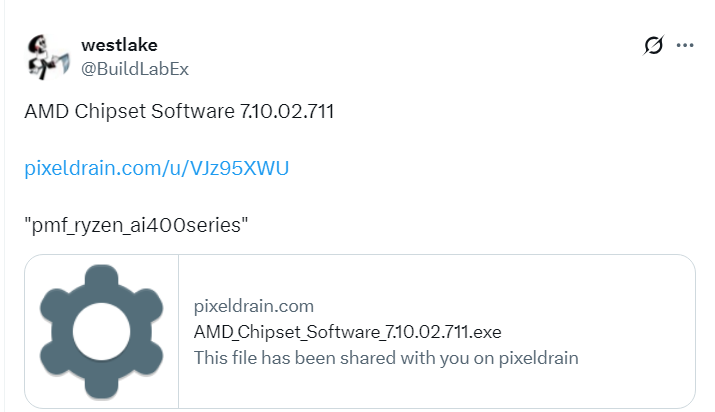Click the "VJz95XWU" part of the blue link
Image resolution: width=715 pixels, height=412 pixels.
point(244,167)
